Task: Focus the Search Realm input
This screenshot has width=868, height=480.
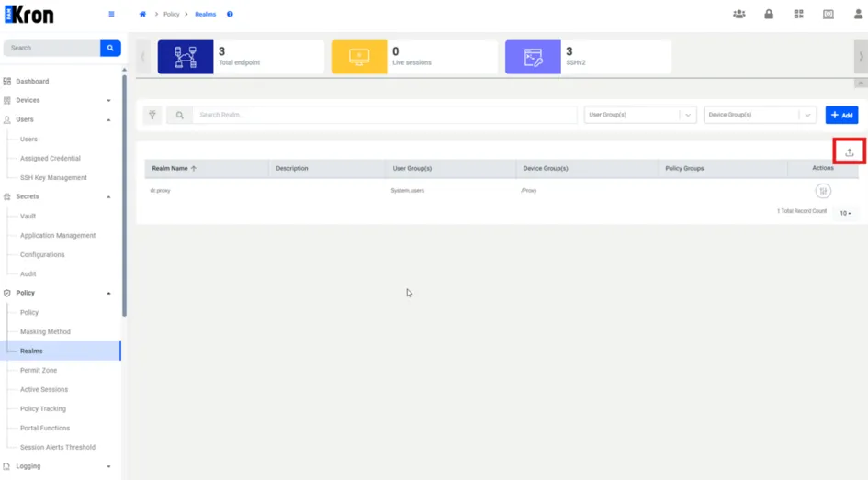Action: click(385, 115)
